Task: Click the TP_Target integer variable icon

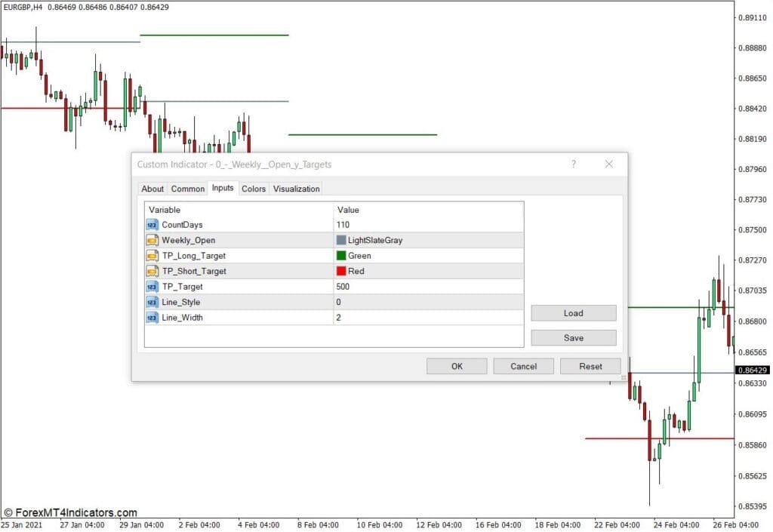Action: [x=152, y=287]
